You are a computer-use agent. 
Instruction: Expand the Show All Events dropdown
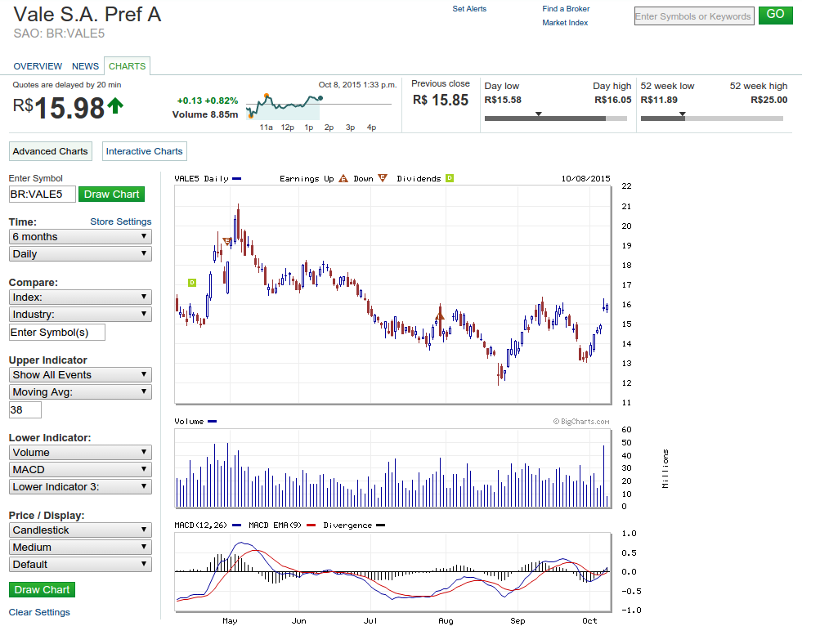80,375
